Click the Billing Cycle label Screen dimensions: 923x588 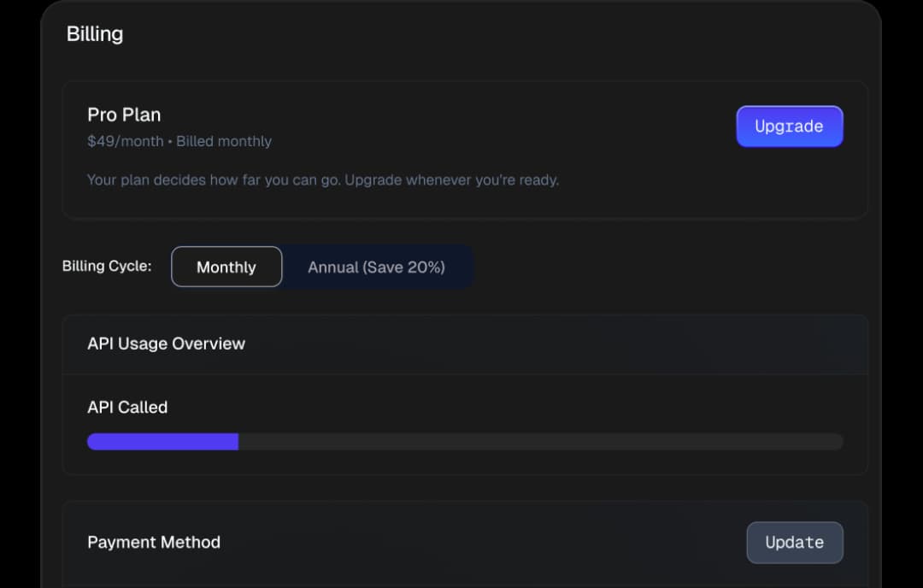[x=107, y=266]
